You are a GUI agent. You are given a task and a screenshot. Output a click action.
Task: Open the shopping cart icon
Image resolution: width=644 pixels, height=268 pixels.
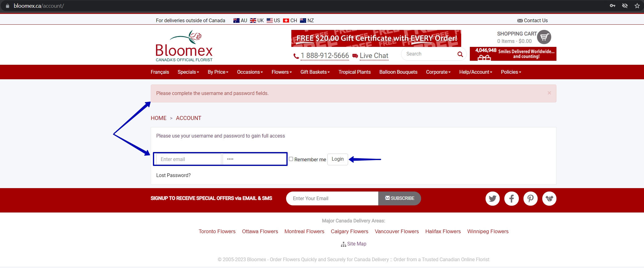[x=544, y=37]
